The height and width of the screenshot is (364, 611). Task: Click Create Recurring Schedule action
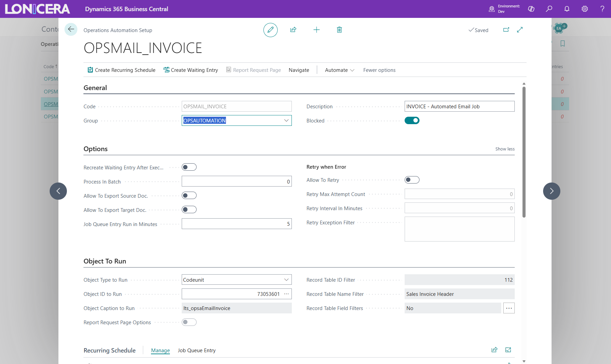click(x=122, y=70)
